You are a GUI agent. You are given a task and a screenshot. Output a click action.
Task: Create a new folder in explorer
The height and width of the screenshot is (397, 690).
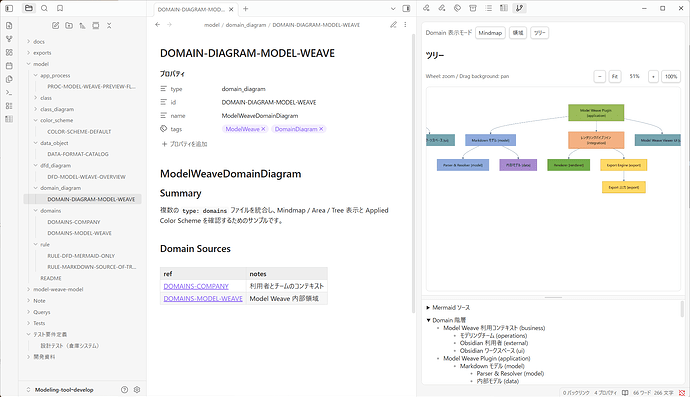(x=69, y=26)
